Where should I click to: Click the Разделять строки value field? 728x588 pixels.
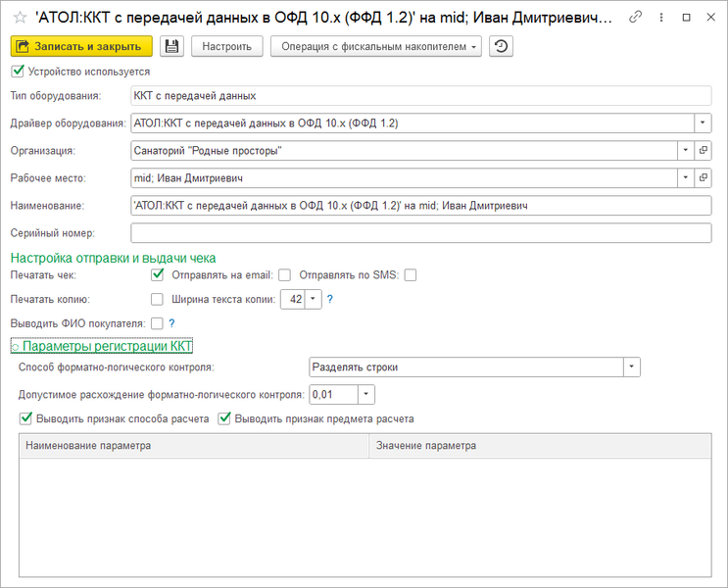[466, 367]
